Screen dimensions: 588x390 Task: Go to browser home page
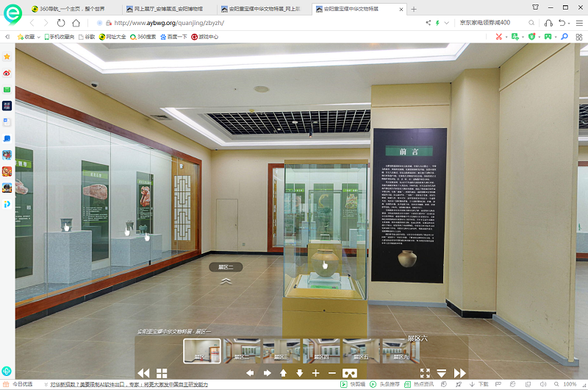pyautogui.click(x=76, y=23)
